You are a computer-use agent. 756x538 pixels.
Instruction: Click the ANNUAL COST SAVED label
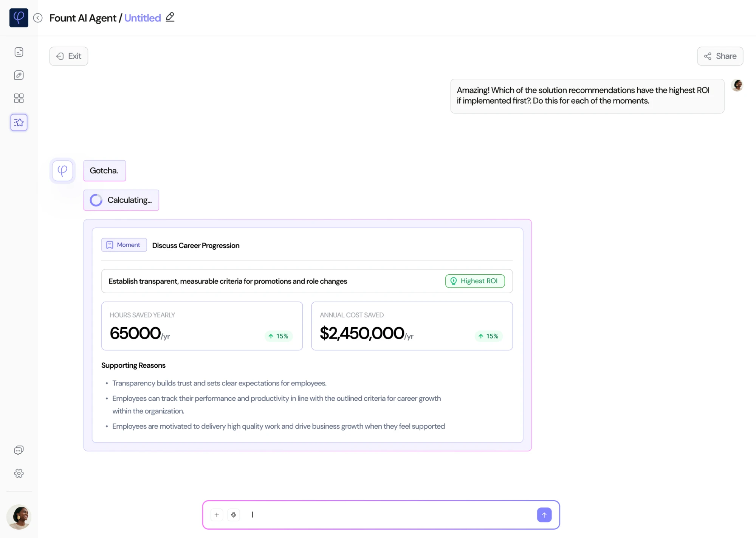(352, 315)
